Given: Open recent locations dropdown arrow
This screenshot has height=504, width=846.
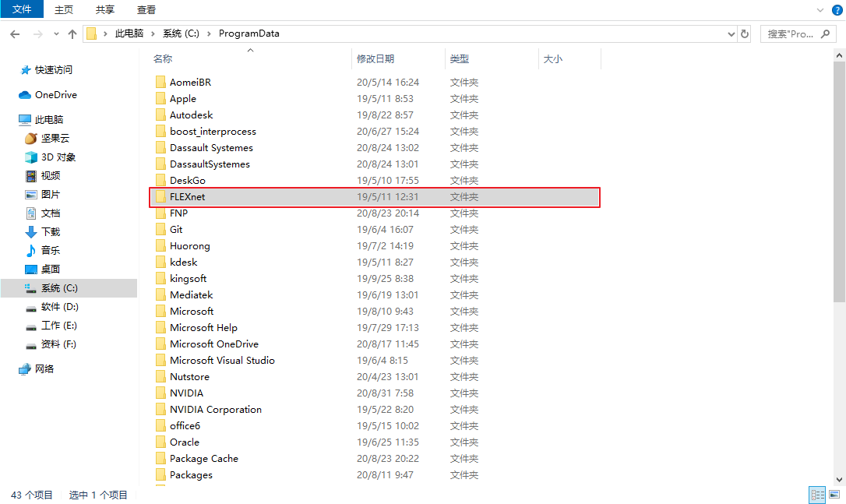Looking at the screenshot, I should click(56, 34).
